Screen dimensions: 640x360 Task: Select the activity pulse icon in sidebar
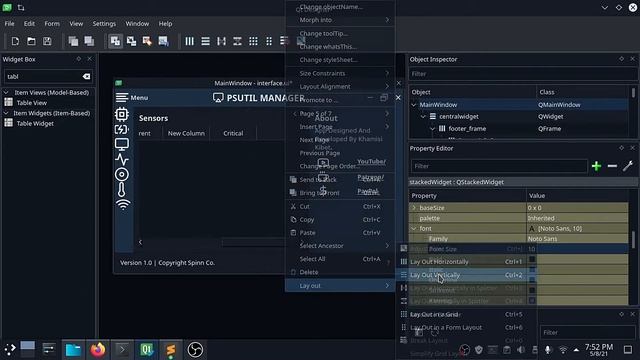click(122, 159)
